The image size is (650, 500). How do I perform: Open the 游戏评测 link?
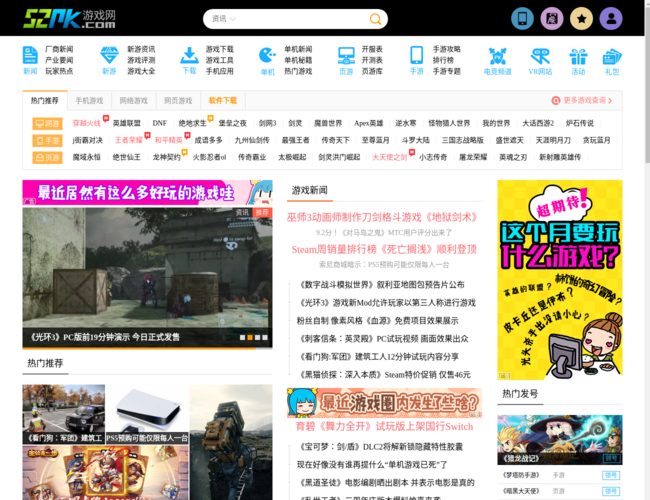point(141,60)
